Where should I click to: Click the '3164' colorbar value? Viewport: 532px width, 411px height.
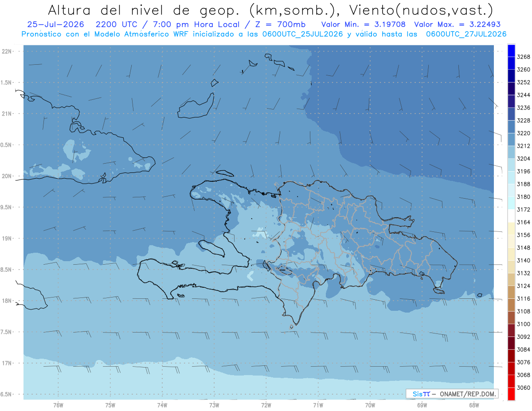coord(524,222)
